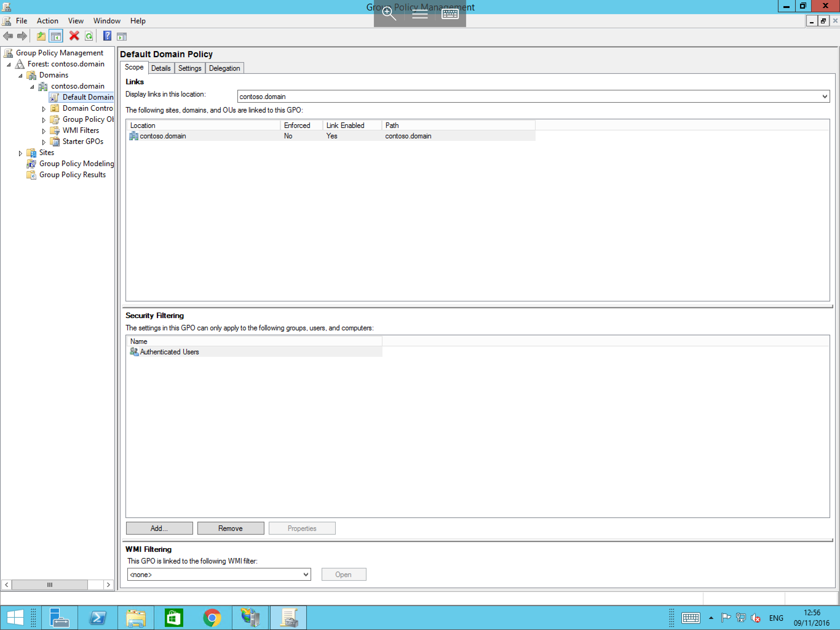
Task: Select contoso.domain in the tree
Action: click(77, 86)
